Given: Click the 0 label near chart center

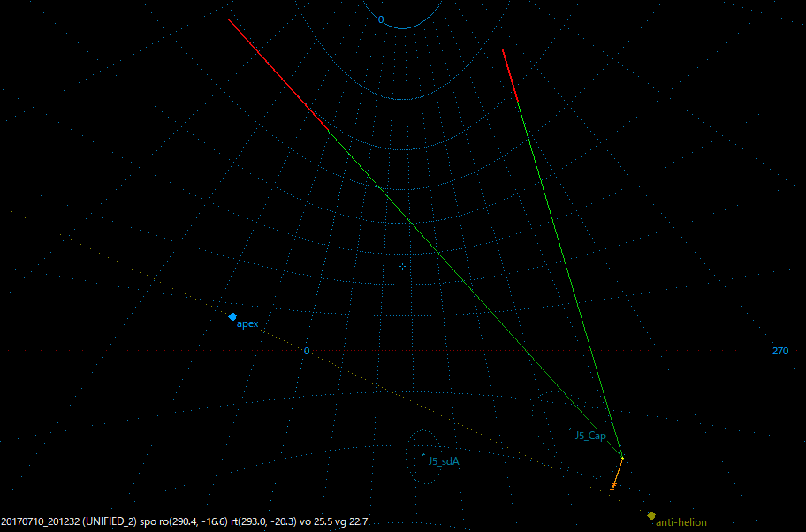Looking at the screenshot, I should [305, 350].
